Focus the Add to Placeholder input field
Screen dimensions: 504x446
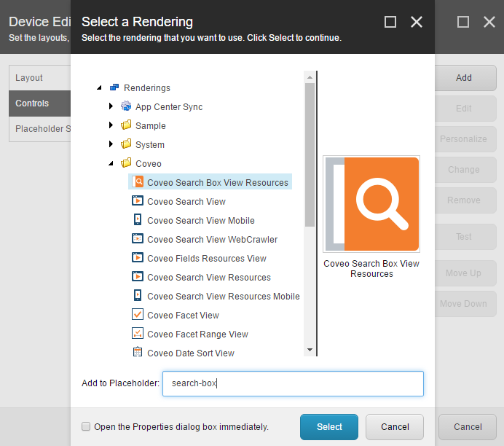click(x=293, y=383)
